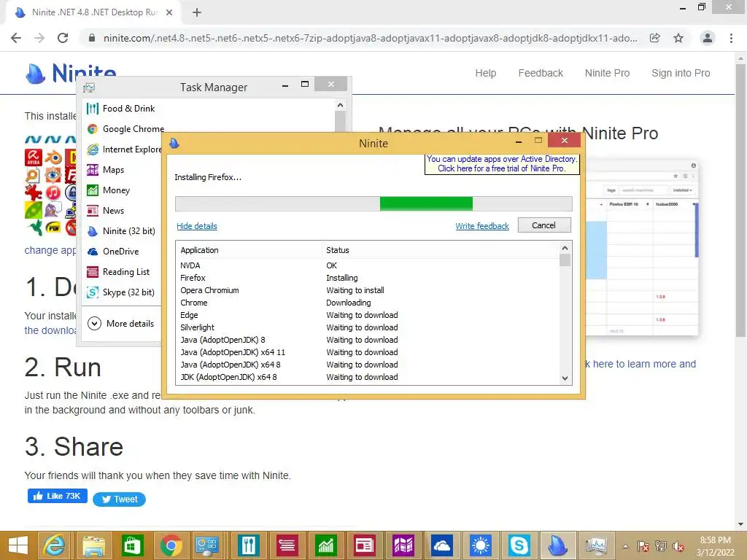Click the Tweet button

[x=119, y=499]
